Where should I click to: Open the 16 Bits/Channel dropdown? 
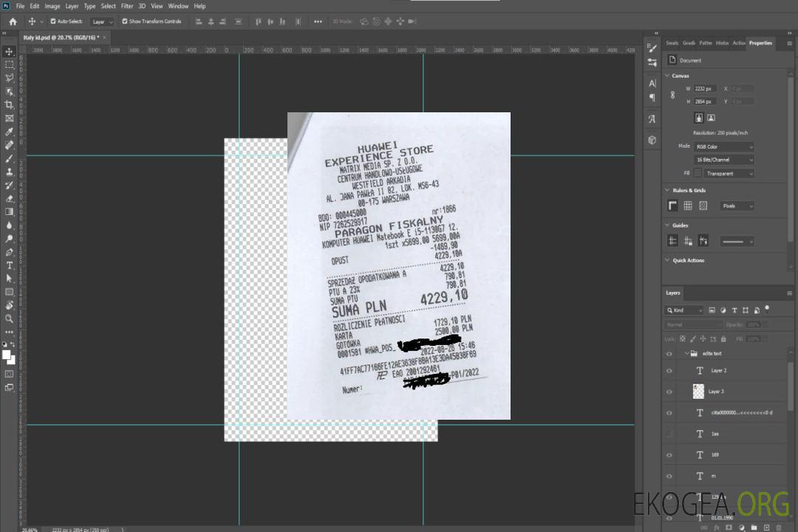pyautogui.click(x=723, y=160)
